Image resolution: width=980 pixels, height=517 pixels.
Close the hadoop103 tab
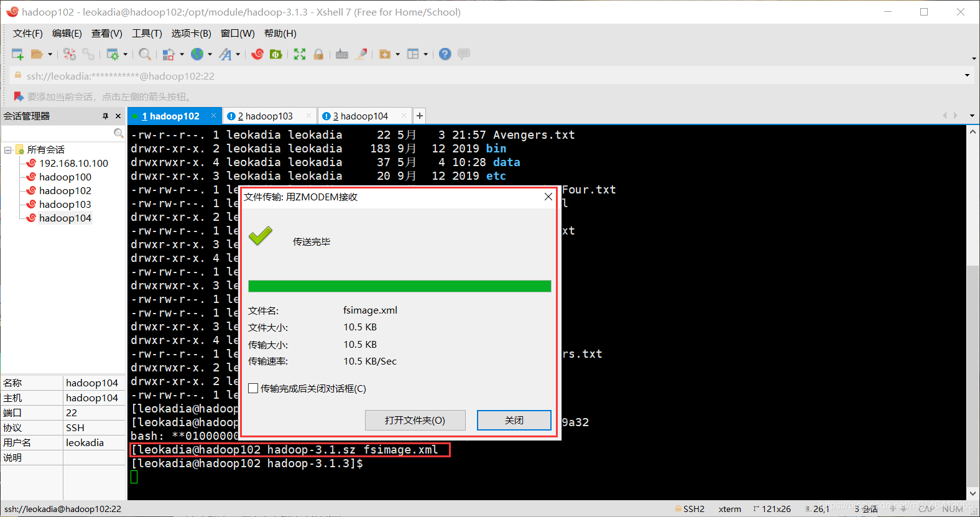click(308, 116)
